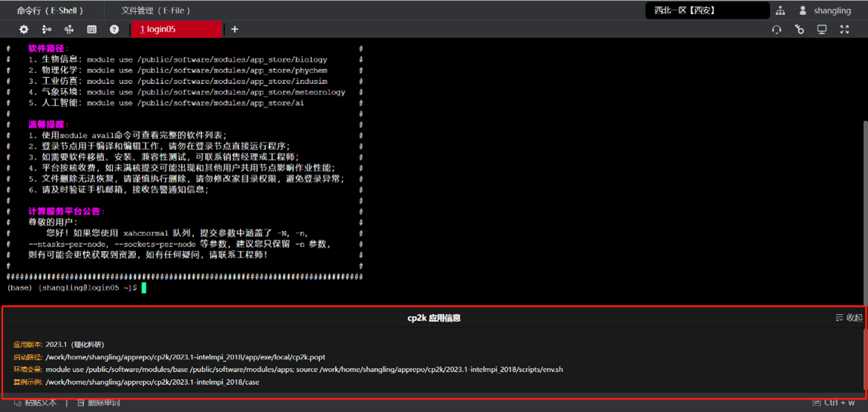Toggle fullscreen mode with expand icon

[x=844, y=30]
